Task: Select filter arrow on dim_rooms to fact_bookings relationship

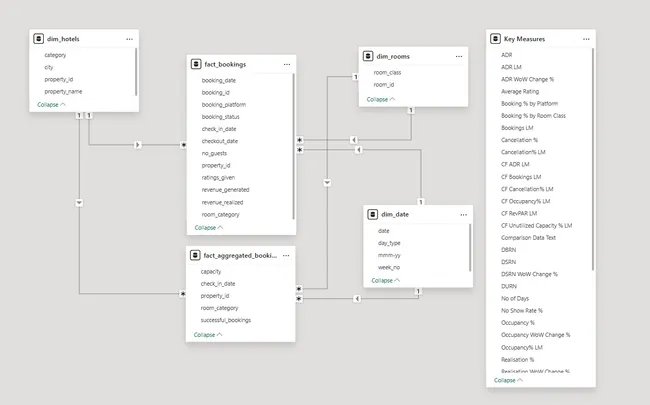Action: (353, 140)
